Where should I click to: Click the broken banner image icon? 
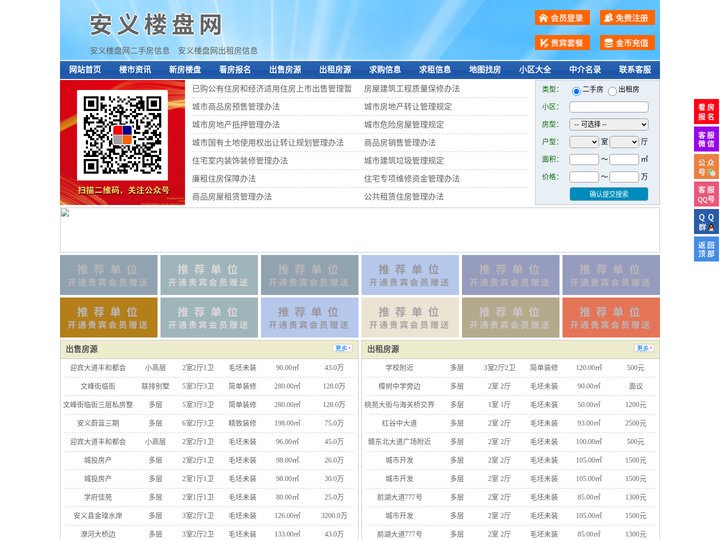pyautogui.click(x=65, y=213)
